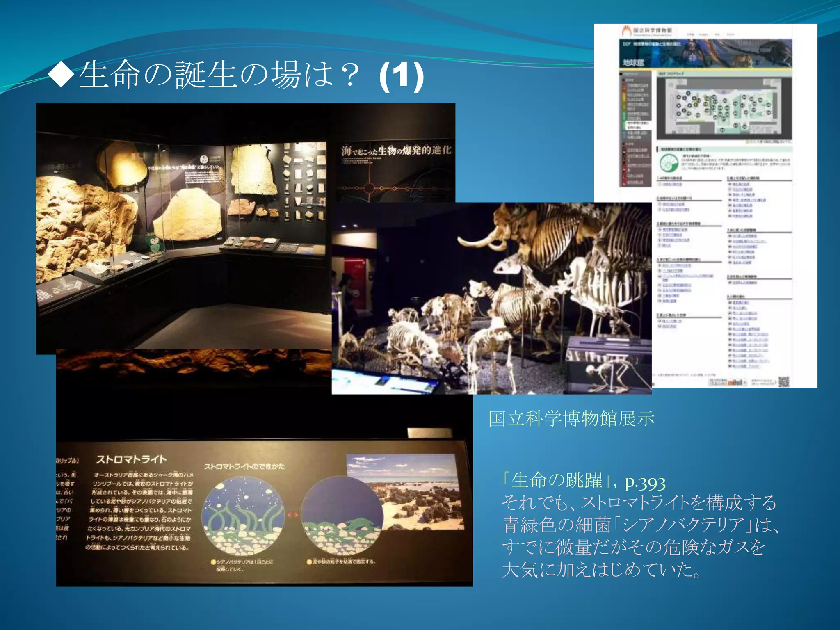Click the red double-arrow between the stromatolite diagrams

coord(292,514)
